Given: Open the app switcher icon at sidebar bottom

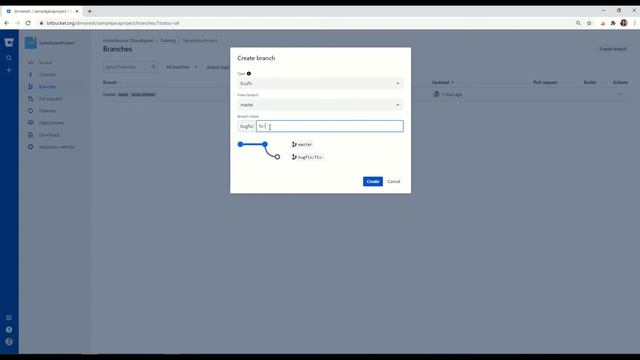Looking at the screenshot, I should tap(9, 318).
